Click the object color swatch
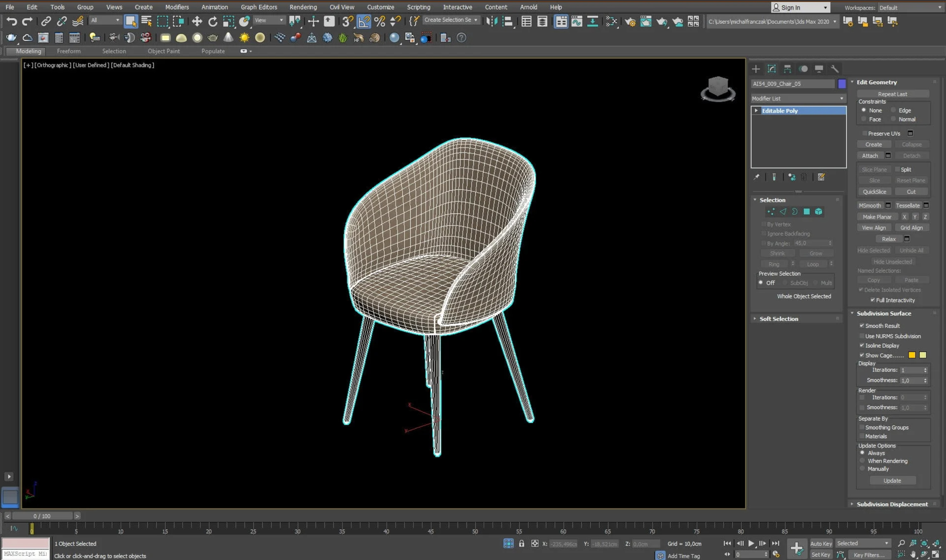The image size is (946, 560). click(842, 84)
